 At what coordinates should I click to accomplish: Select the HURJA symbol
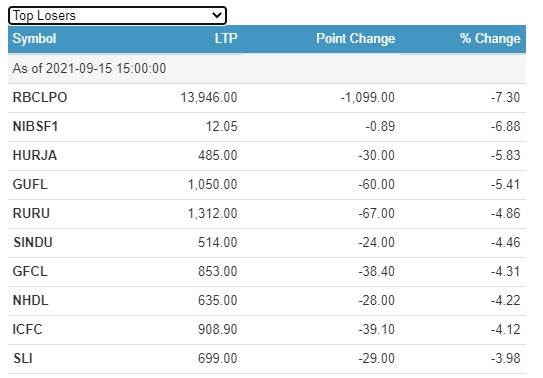click(x=35, y=155)
